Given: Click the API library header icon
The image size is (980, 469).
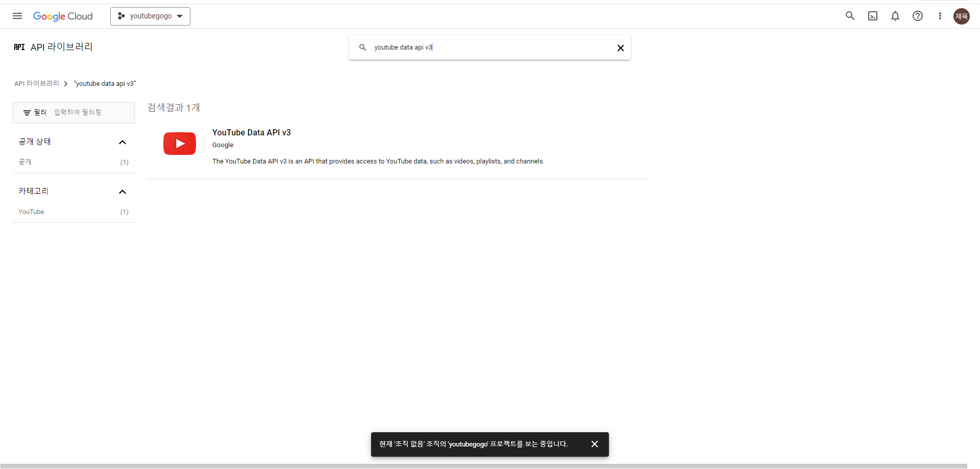Looking at the screenshot, I should pyautogui.click(x=19, y=47).
